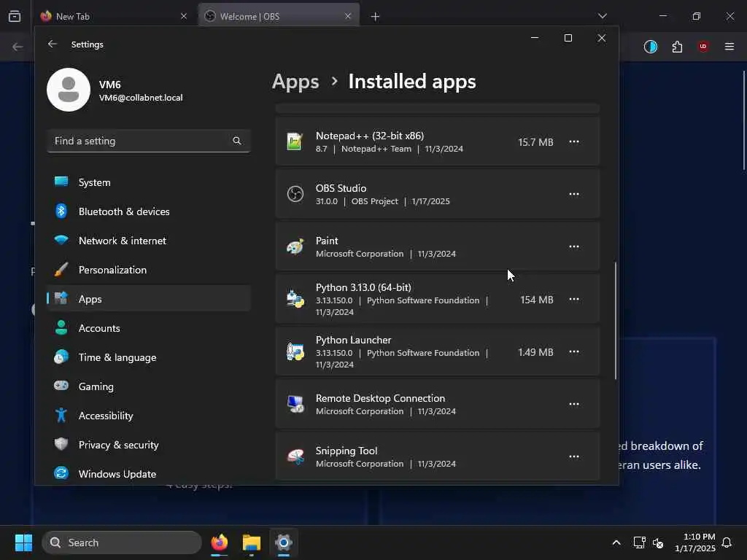This screenshot has height=560, width=747.
Task: Open the notifications bell icon
Action: pyautogui.click(x=727, y=542)
